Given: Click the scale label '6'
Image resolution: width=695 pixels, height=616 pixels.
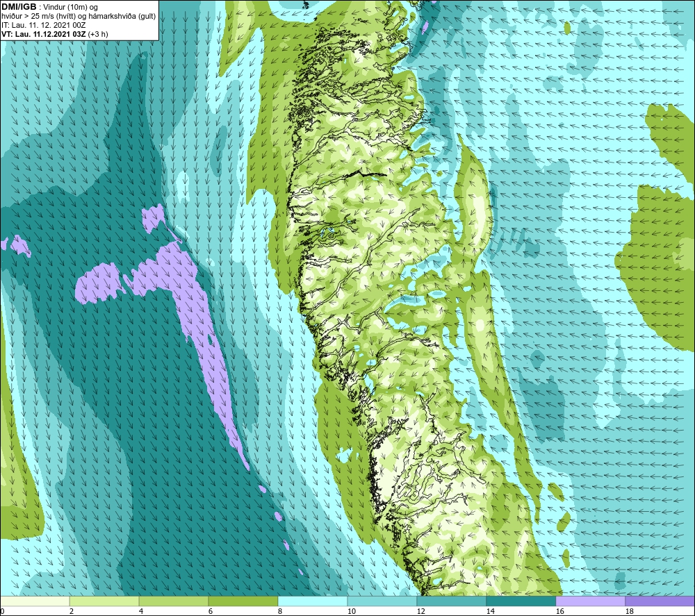Looking at the screenshot, I should click(211, 612).
